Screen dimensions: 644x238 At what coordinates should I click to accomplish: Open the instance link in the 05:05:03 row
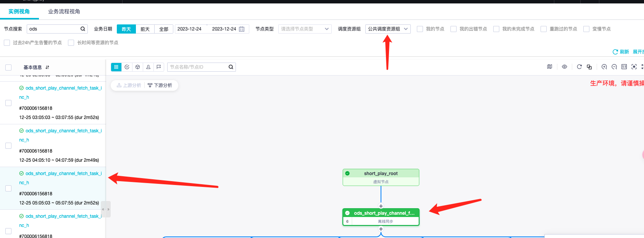[x=61, y=178]
